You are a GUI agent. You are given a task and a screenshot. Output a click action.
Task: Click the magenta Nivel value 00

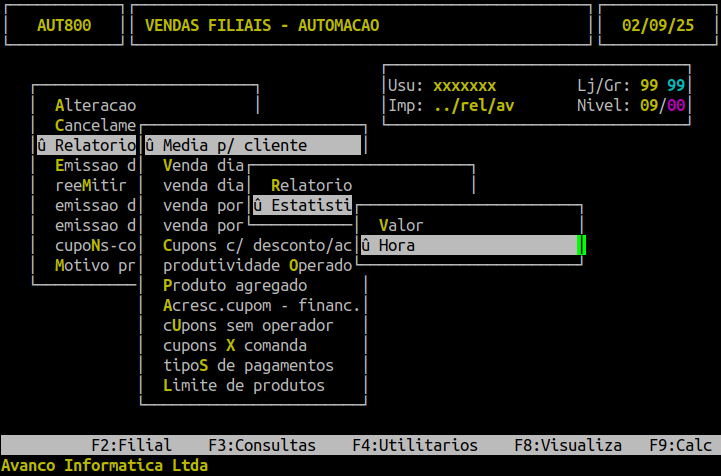676,105
